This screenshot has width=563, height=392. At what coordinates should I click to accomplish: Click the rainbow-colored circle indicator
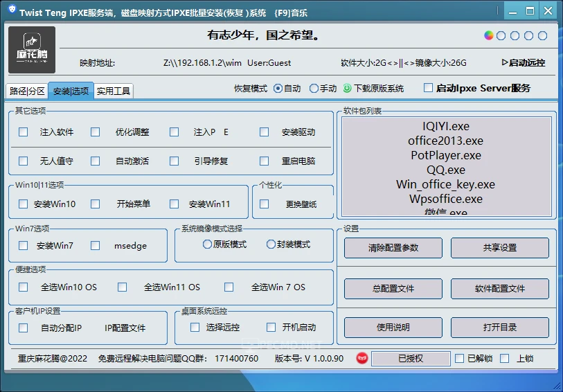[x=488, y=35]
